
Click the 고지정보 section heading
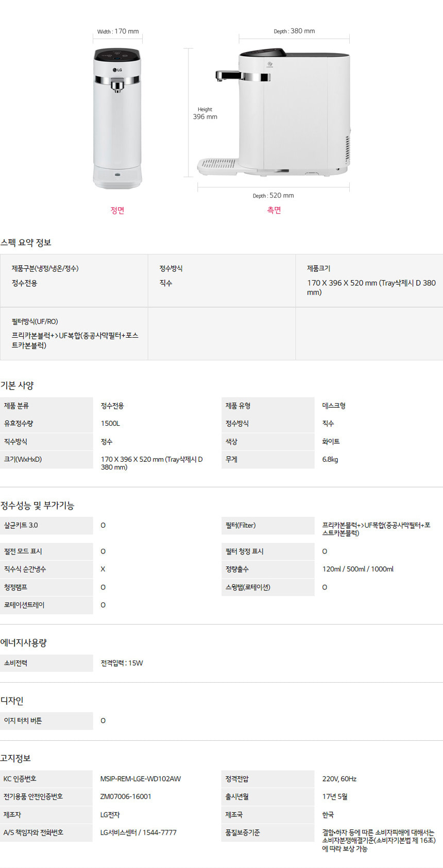pos(15,758)
